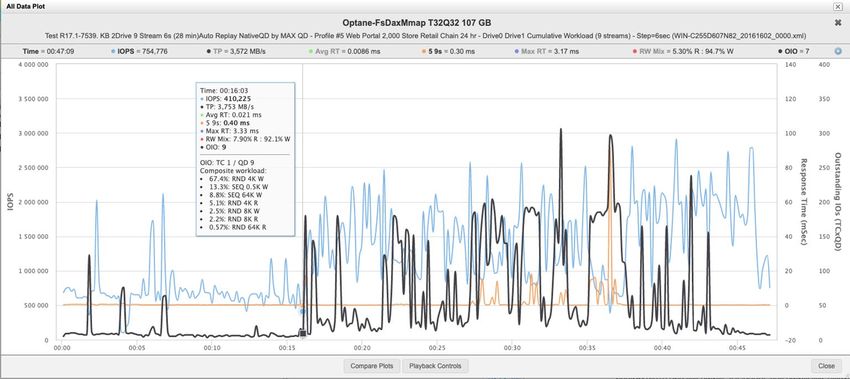Click the 00:05 time axis label

tap(137, 348)
